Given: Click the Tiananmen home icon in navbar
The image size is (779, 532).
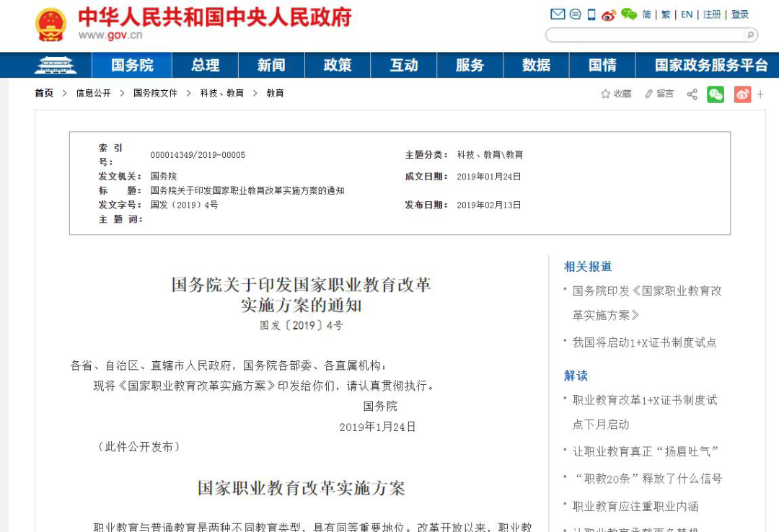Looking at the screenshot, I should (x=56, y=66).
